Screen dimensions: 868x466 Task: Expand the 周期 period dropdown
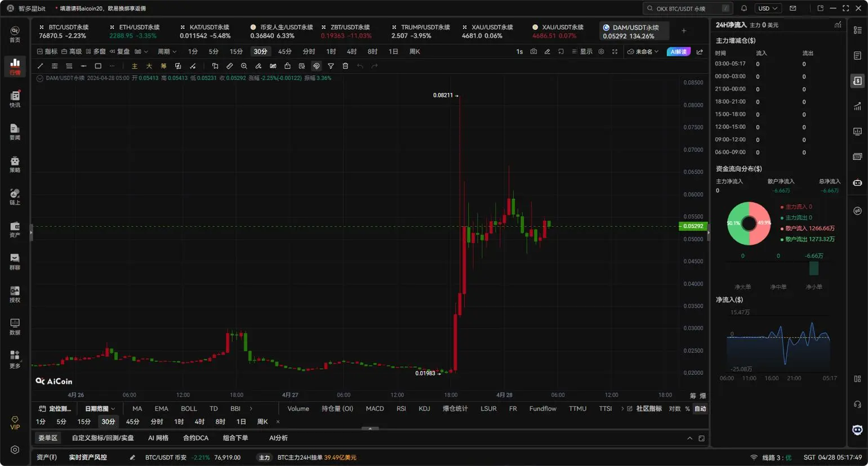167,51
